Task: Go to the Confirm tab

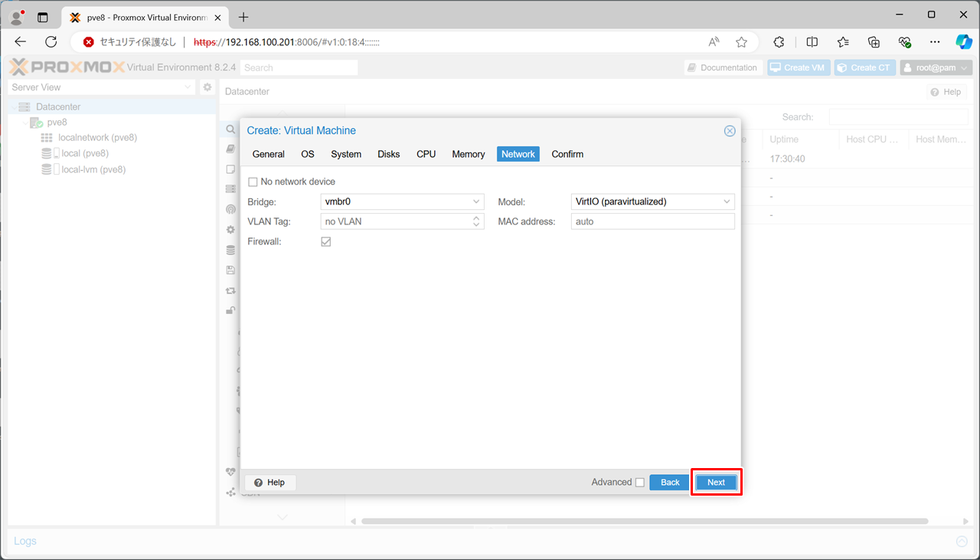Action: coord(567,154)
